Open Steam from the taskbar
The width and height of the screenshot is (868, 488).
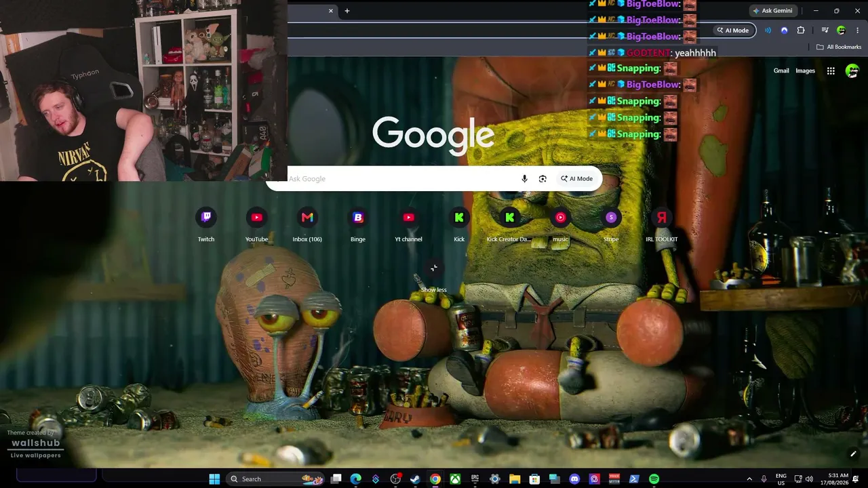click(x=415, y=479)
